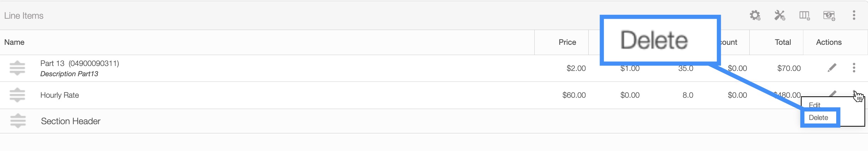
Task: Grab the drag handle for Section Header
Action: 18,121
